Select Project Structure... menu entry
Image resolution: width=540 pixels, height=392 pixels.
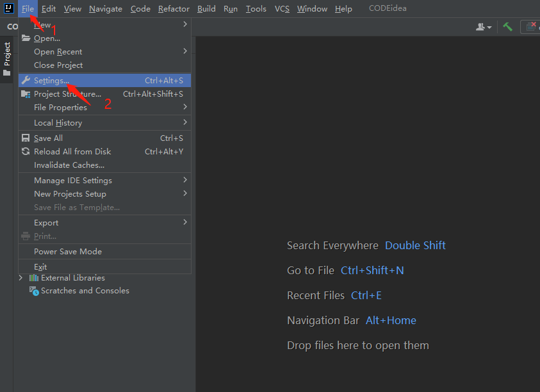[104, 94]
